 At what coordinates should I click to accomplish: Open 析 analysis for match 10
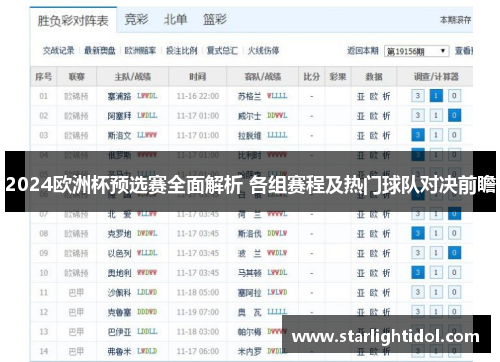pyautogui.click(x=386, y=273)
